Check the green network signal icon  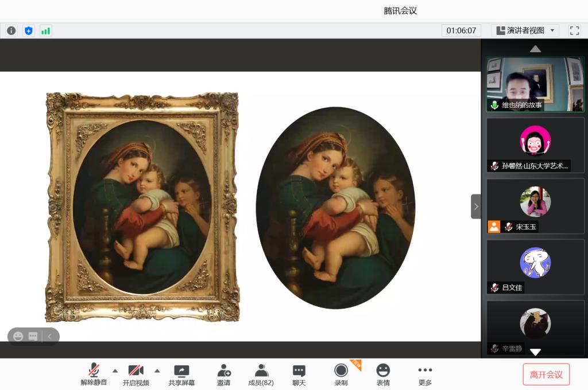(45, 31)
